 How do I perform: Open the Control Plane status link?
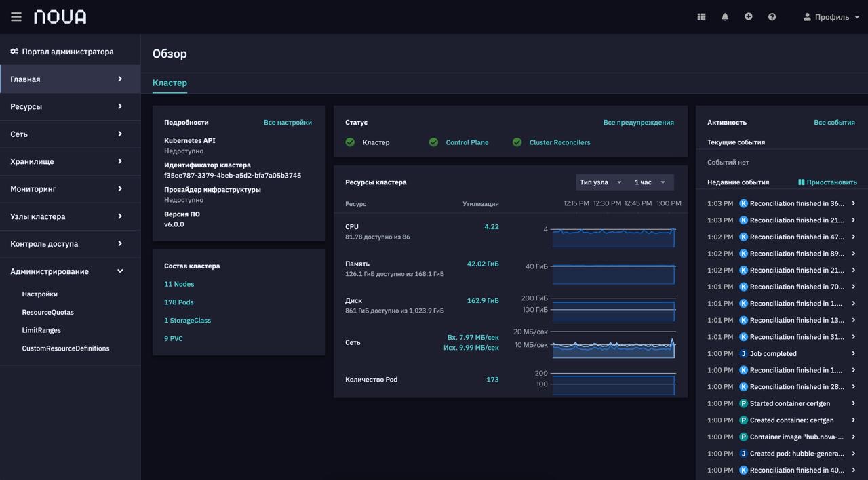coord(467,142)
